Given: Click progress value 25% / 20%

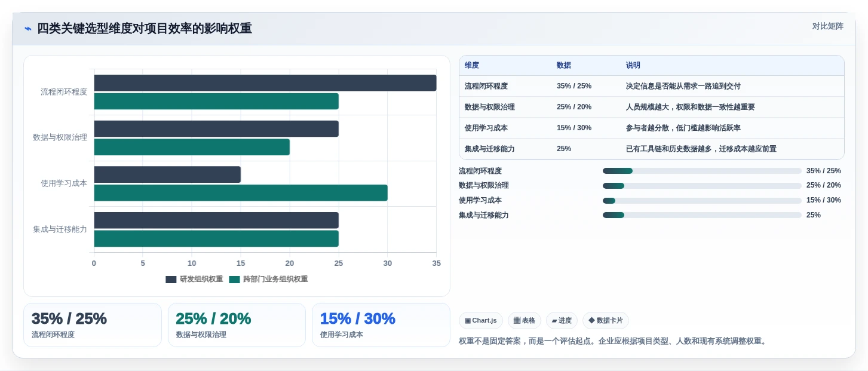Looking at the screenshot, I should [x=824, y=186].
